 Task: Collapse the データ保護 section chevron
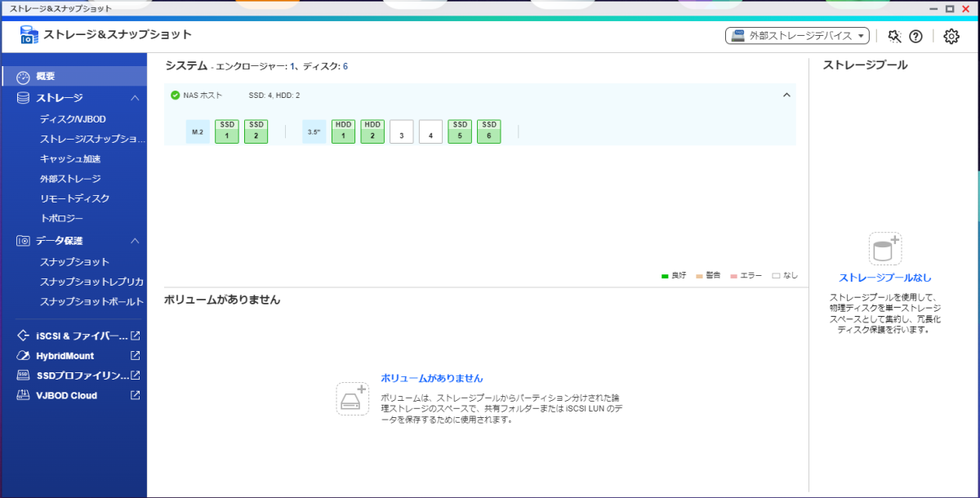coord(136,241)
